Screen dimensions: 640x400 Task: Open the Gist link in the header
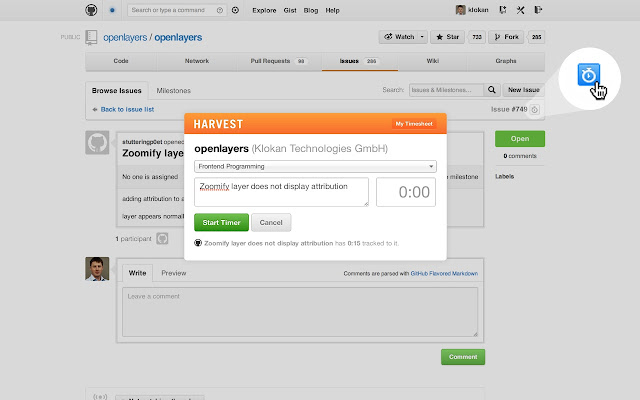(290, 10)
